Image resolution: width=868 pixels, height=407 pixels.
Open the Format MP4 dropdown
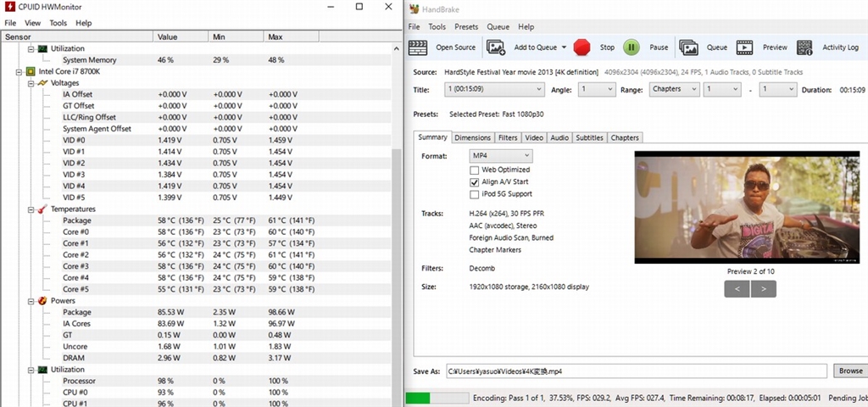(500, 156)
